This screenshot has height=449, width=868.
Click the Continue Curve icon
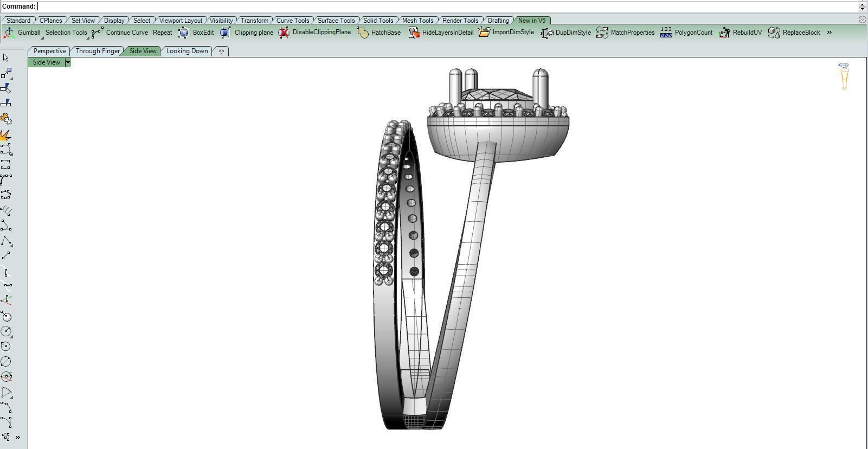pos(98,33)
